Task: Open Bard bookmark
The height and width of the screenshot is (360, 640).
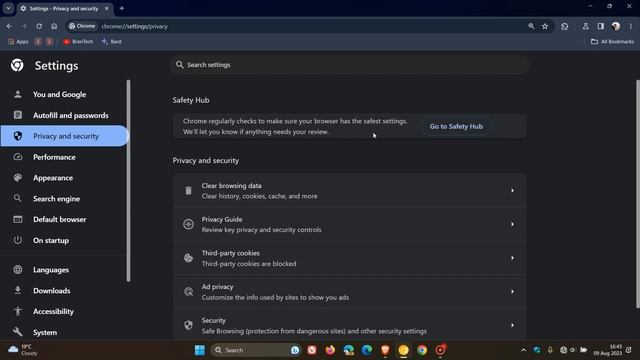Action: tap(111, 42)
